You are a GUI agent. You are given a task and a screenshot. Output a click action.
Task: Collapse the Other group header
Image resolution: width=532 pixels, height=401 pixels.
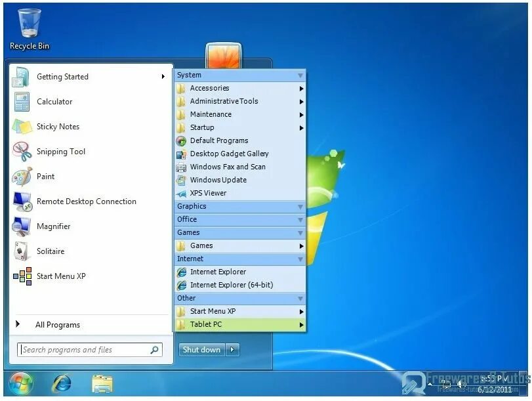[x=240, y=299]
